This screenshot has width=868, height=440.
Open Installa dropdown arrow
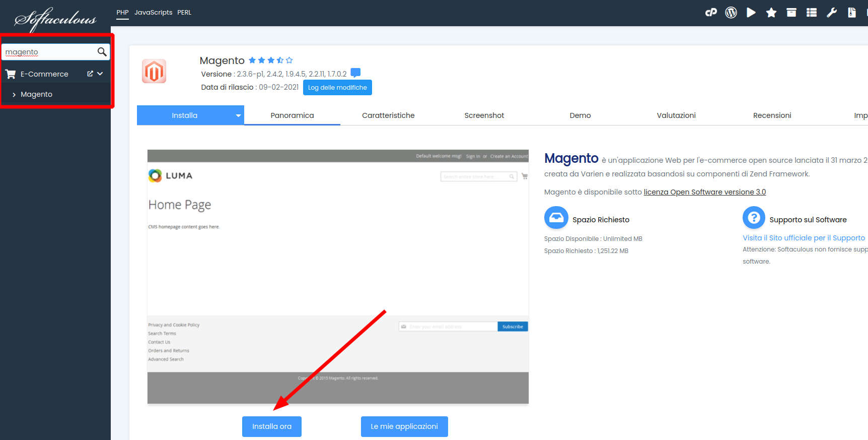tap(238, 115)
